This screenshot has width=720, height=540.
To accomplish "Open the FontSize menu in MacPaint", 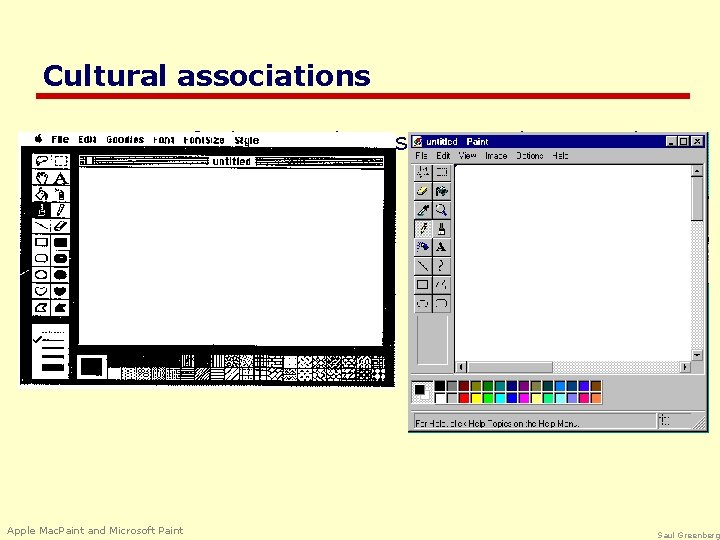I will point(203,140).
